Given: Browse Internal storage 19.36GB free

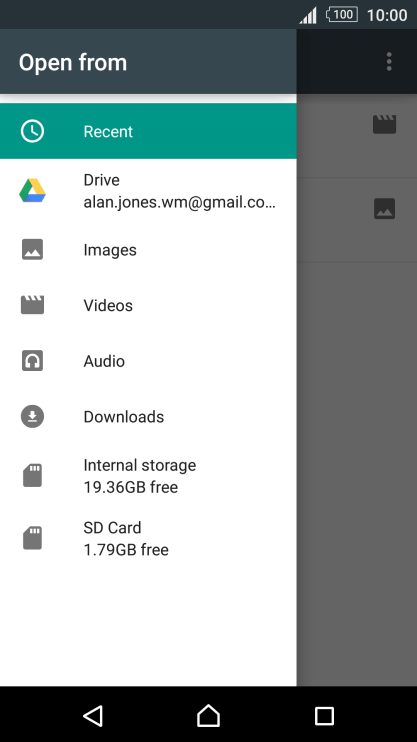Looking at the screenshot, I should coord(148,476).
